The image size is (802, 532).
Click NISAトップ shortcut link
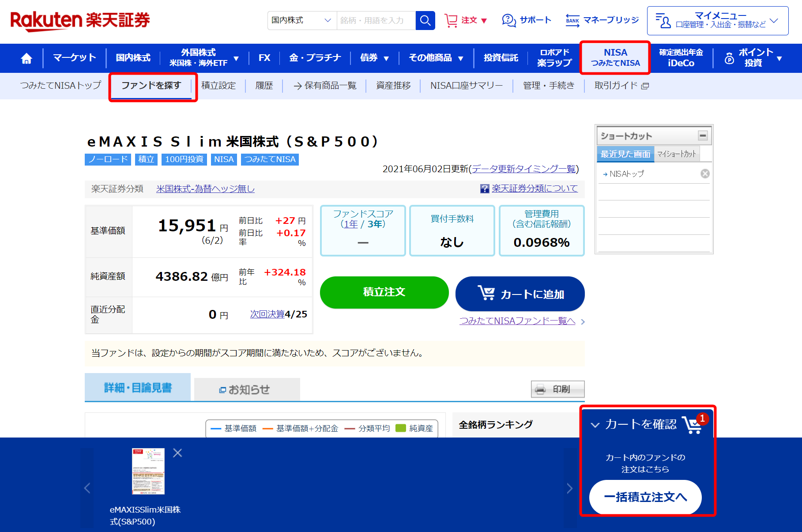click(x=627, y=174)
